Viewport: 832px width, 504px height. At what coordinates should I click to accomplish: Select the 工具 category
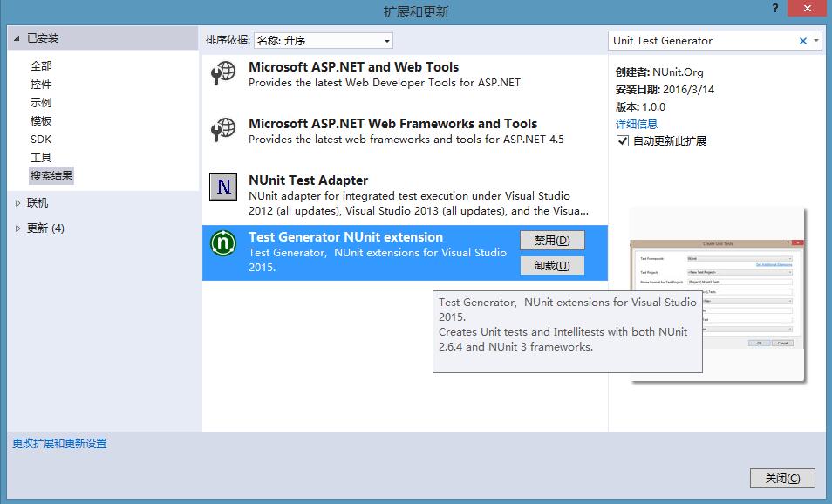coord(41,158)
